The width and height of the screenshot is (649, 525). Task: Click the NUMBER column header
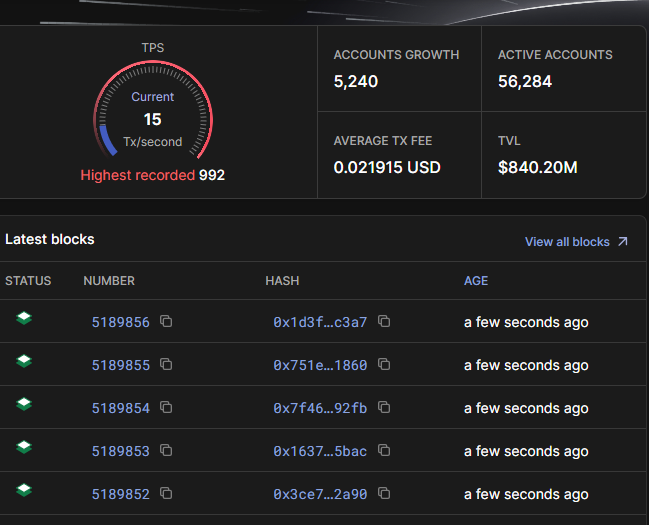tap(109, 281)
